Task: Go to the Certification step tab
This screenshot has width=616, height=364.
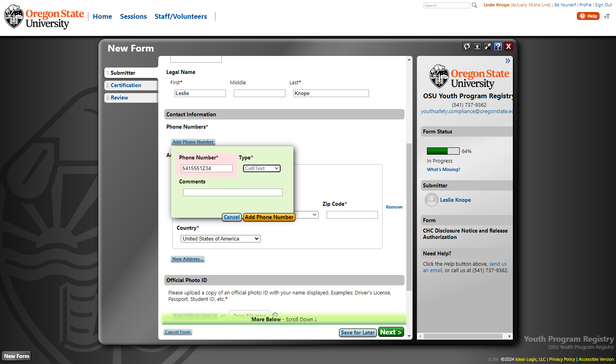Action: coord(131,85)
